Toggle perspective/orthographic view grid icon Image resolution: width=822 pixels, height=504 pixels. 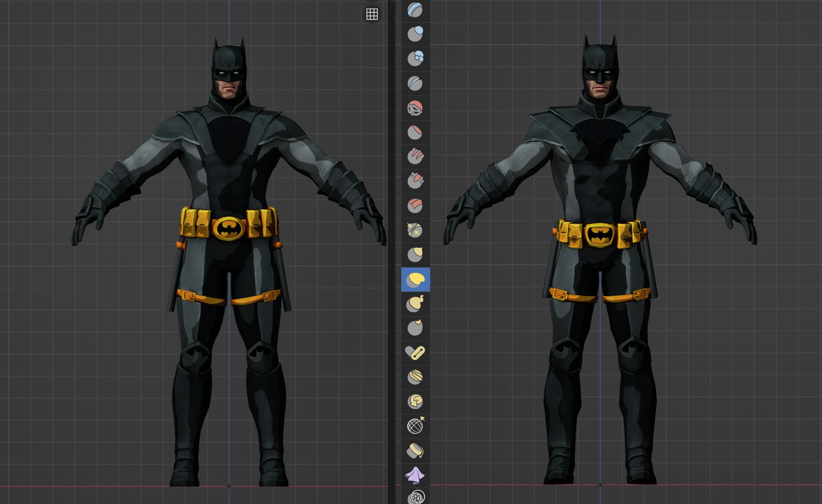(x=372, y=14)
